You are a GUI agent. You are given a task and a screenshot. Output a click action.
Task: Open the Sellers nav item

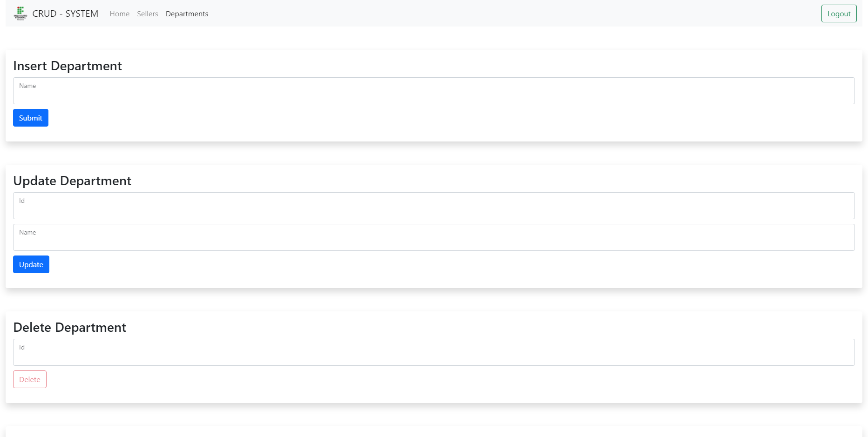click(x=148, y=14)
